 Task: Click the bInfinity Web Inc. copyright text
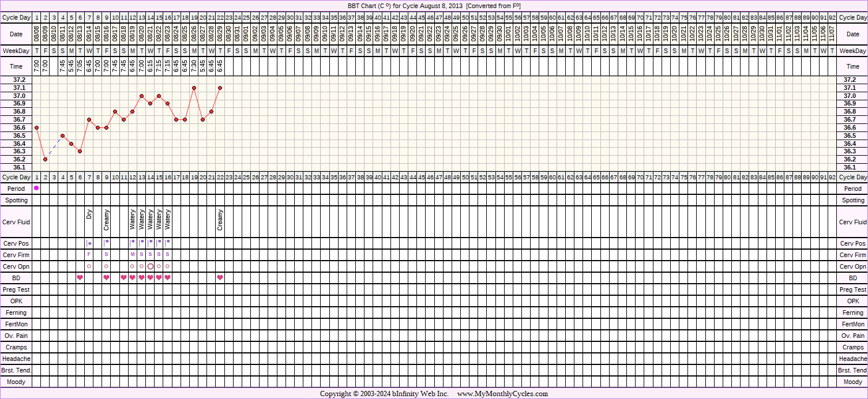[404, 394]
